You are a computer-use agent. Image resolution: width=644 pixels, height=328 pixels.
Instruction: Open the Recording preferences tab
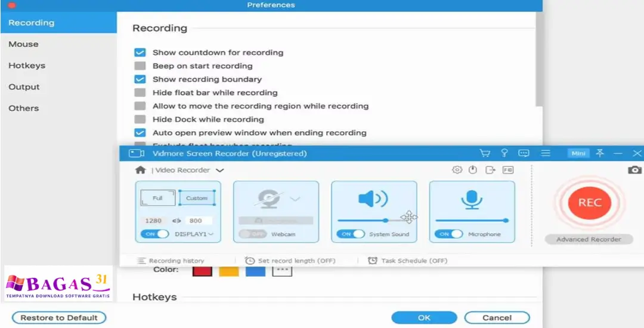58,23
